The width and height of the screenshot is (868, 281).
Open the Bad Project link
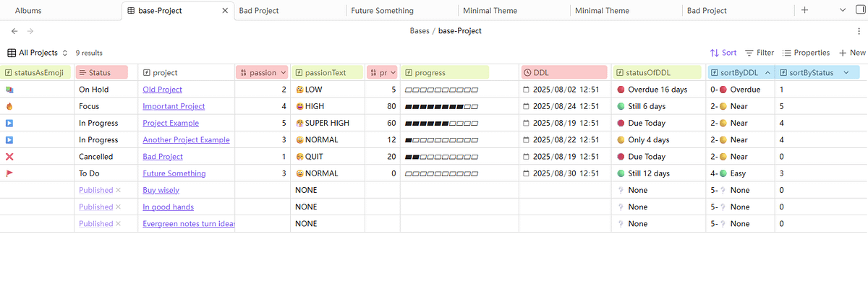point(163,157)
